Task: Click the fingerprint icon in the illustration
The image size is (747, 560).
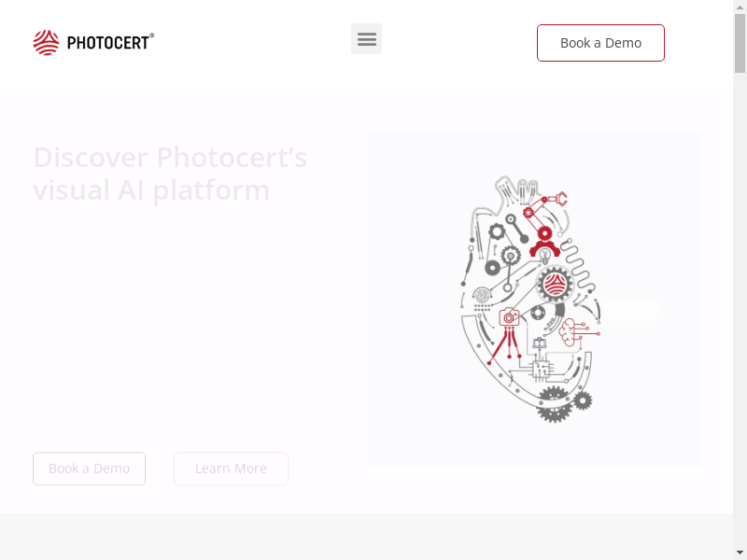Action: 482,296
